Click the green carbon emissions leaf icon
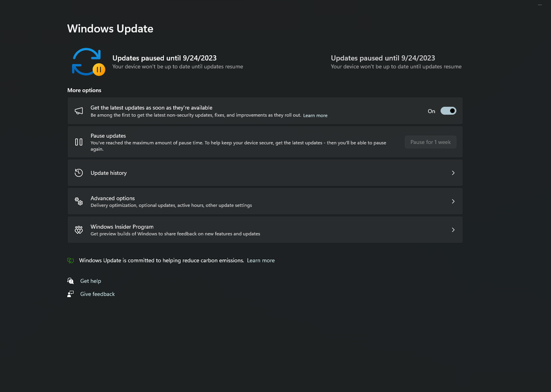Image resolution: width=551 pixels, height=392 pixels. click(71, 260)
